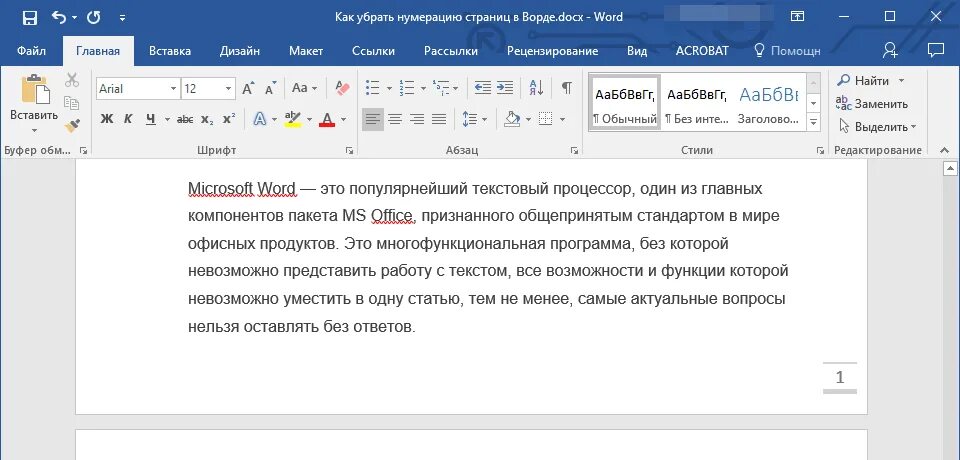The image size is (960, 460).
Task: Open highlight color dropdown arrow
Action: click(309, 119)
